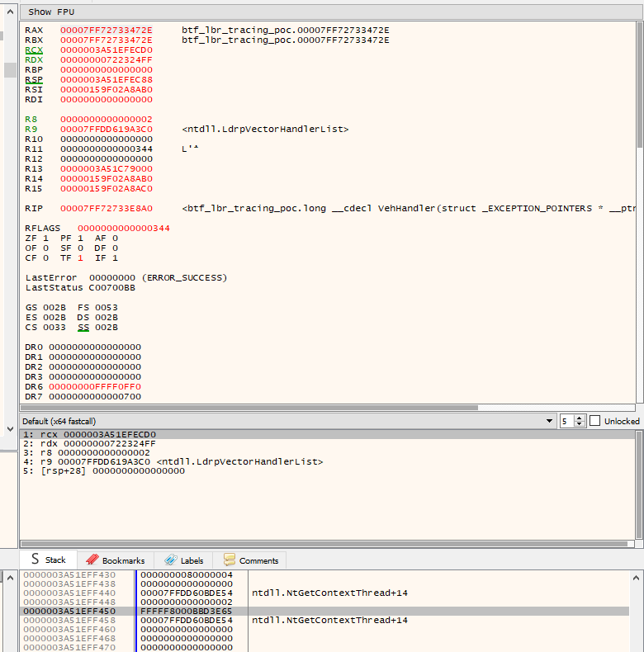
Task: Click the TF flag value
Action: point(80,257)
